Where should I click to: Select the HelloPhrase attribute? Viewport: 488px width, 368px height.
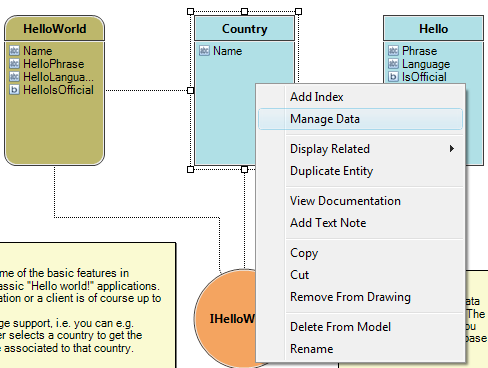(x=54, y=64)
